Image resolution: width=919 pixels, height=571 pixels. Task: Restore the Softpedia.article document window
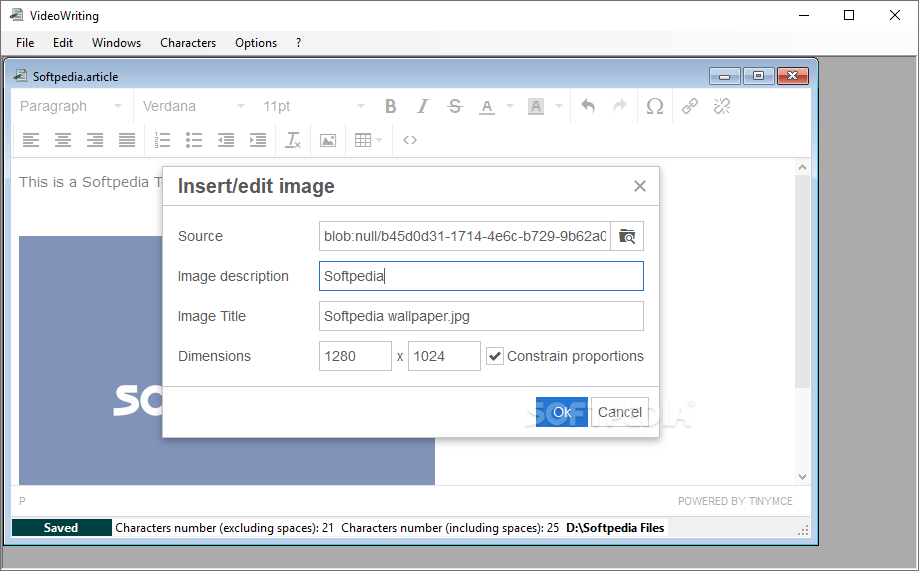758,76
